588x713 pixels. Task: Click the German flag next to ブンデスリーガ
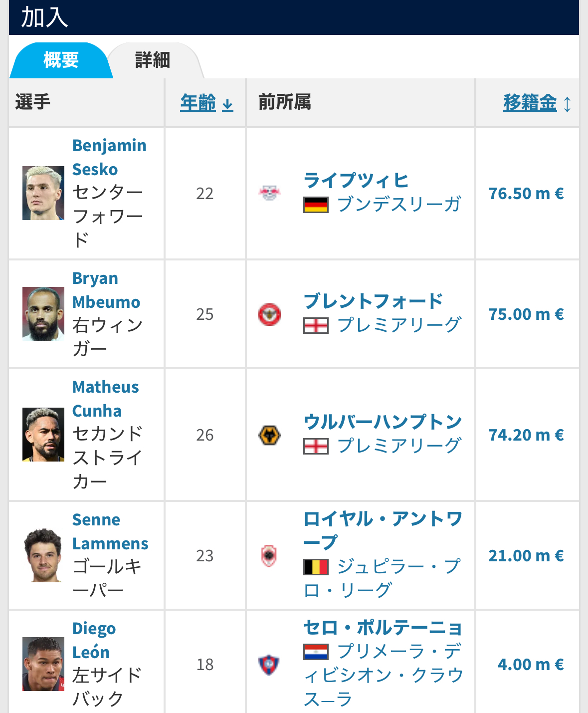[316, 205]
